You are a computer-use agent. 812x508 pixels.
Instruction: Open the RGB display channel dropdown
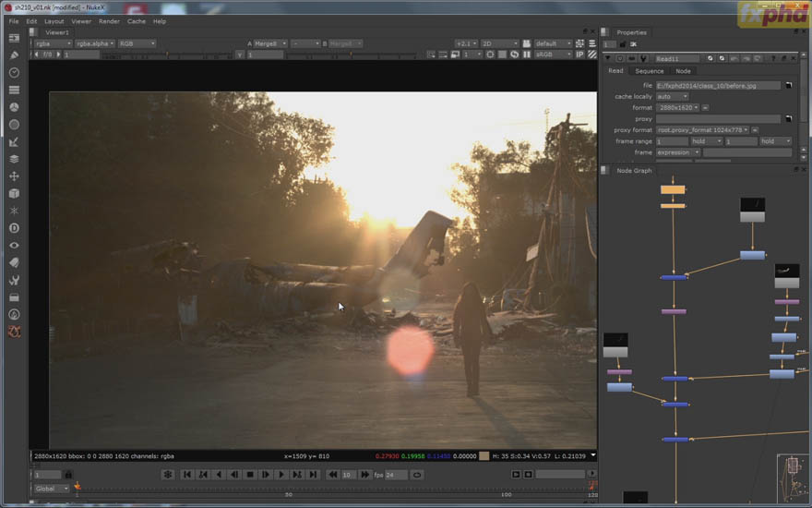137,43
